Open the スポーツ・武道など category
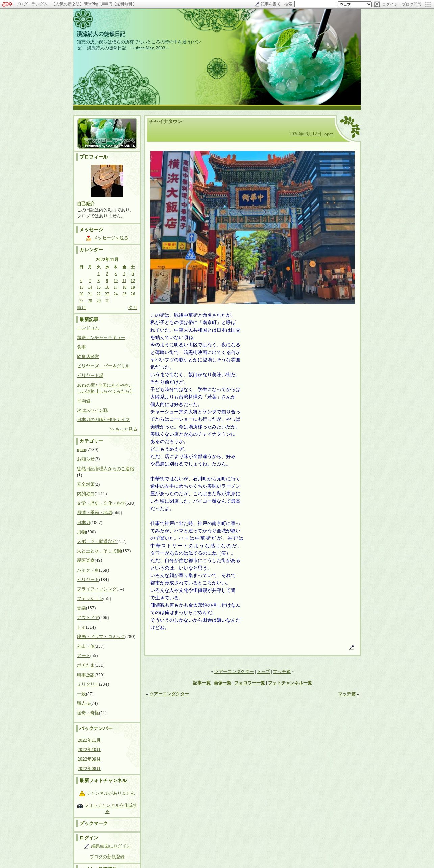This screenshot has height=868, width=434. [97, 541]
